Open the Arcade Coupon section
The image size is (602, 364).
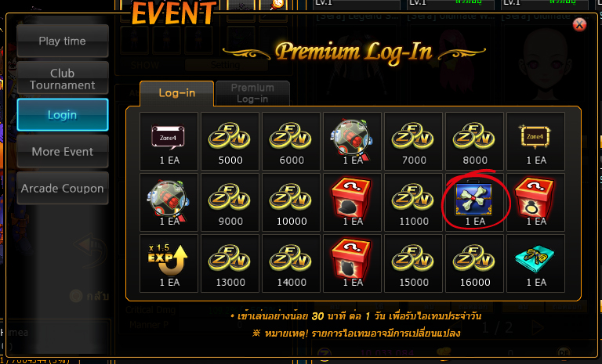click(x=63, y=189)
